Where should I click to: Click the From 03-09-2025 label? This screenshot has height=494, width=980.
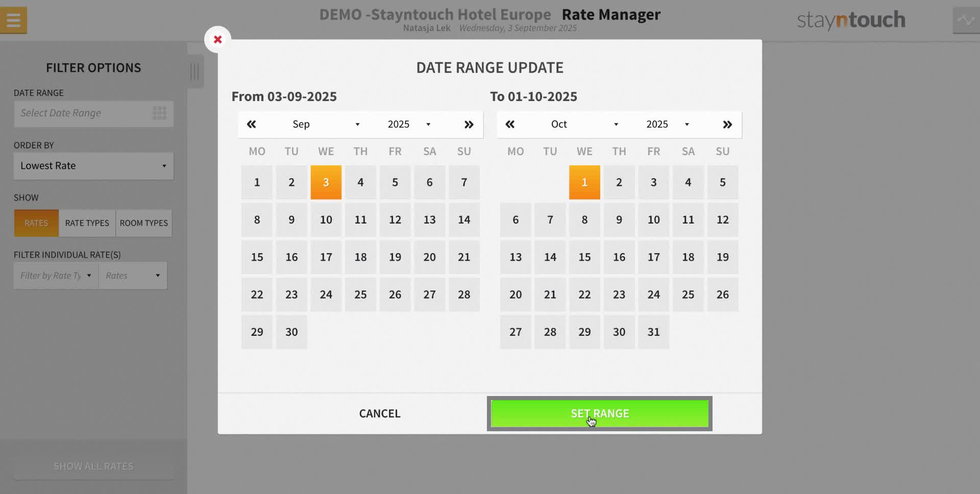coord(284,96)
